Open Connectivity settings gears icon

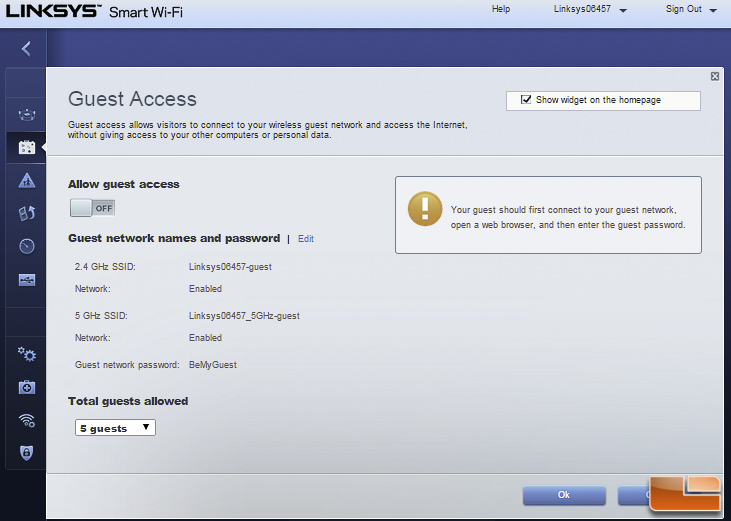[27, 355]
